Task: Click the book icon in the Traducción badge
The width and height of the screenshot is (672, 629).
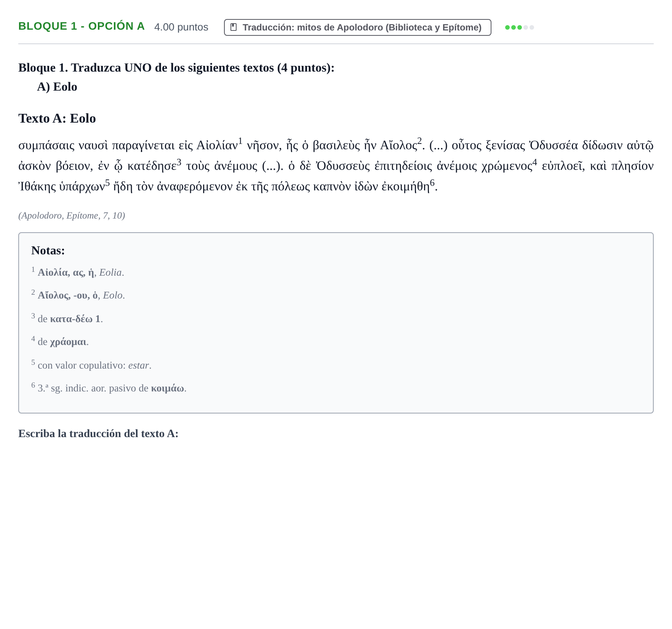Action: tap(234, 27)
